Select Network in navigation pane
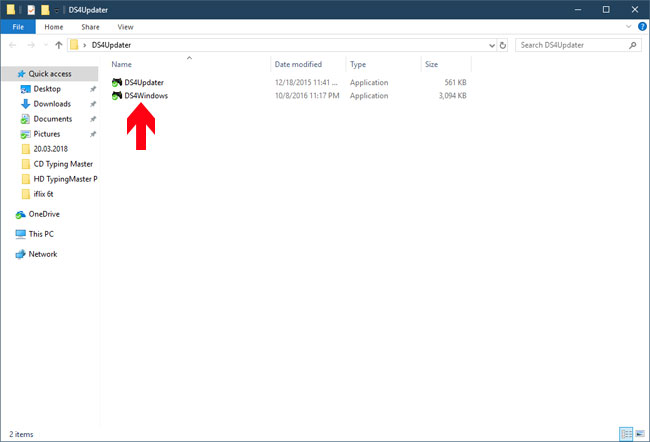The height and width of the screenshot is (442, 650). 43,254
